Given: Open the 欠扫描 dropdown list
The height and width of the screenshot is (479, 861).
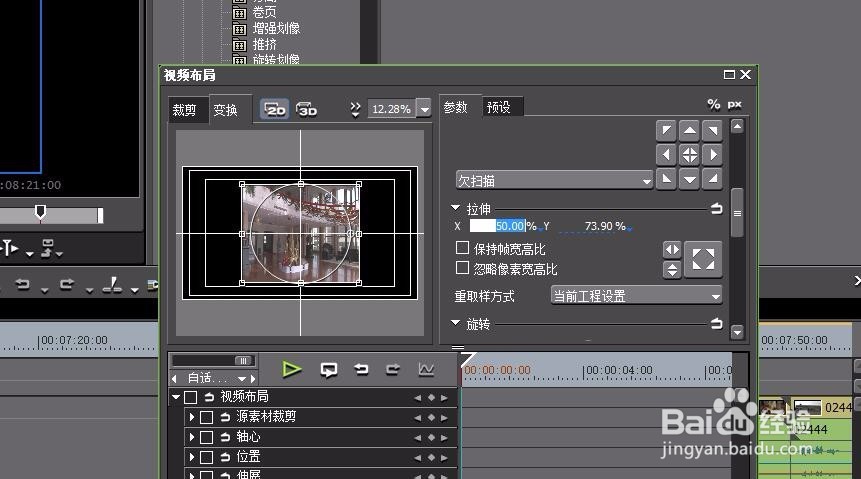Looking at the screenshot, I should 554,181.
